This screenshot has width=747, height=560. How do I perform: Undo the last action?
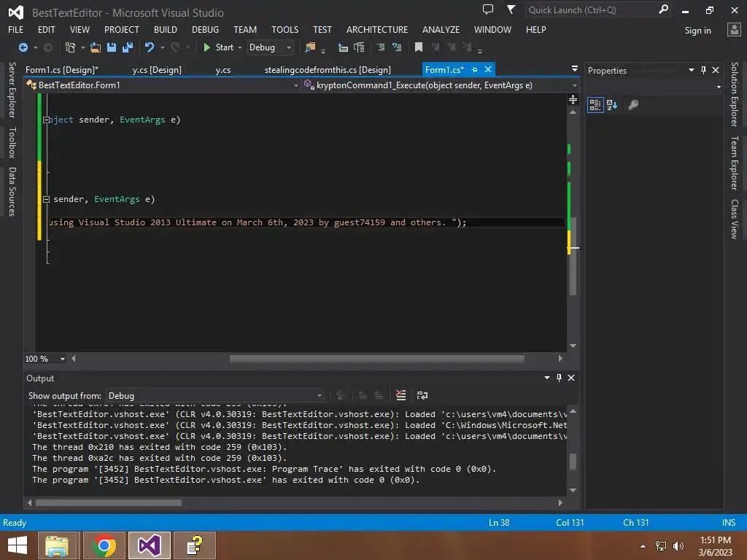pos(150,47)
